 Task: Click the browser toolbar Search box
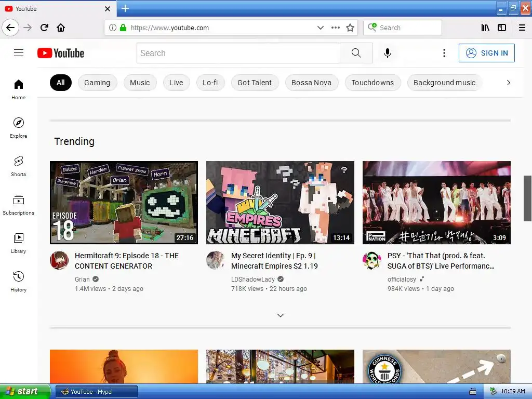tap(403, 28)
